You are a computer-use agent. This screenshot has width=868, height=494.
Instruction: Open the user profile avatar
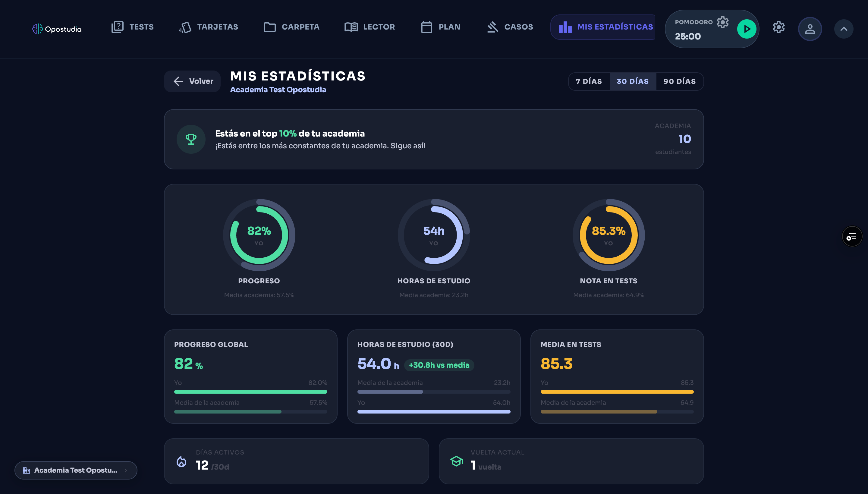click(810, 29)
